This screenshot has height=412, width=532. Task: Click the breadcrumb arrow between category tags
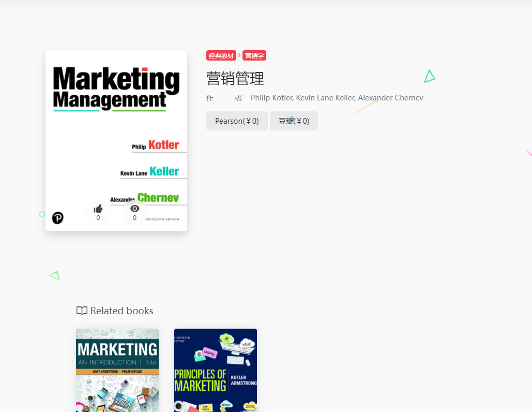coord(239,55)
